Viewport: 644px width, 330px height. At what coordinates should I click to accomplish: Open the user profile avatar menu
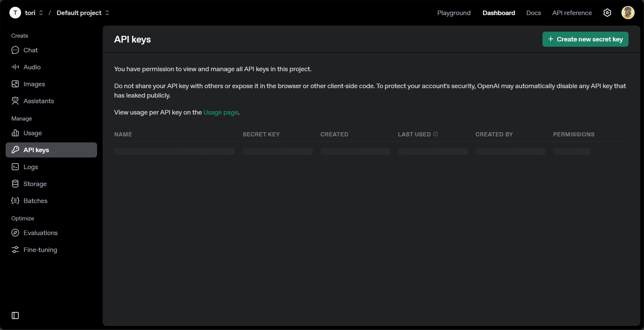click(628, 13)
